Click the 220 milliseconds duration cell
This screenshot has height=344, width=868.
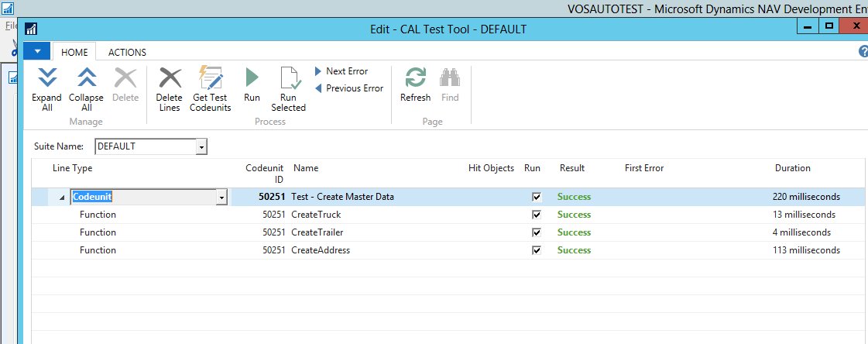[807, 197]
